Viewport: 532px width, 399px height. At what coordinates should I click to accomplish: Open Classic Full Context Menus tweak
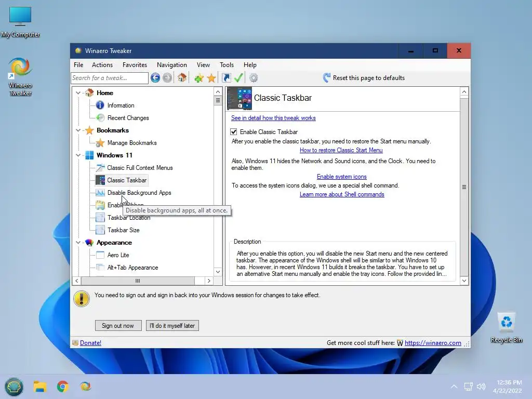click(140, 168)
